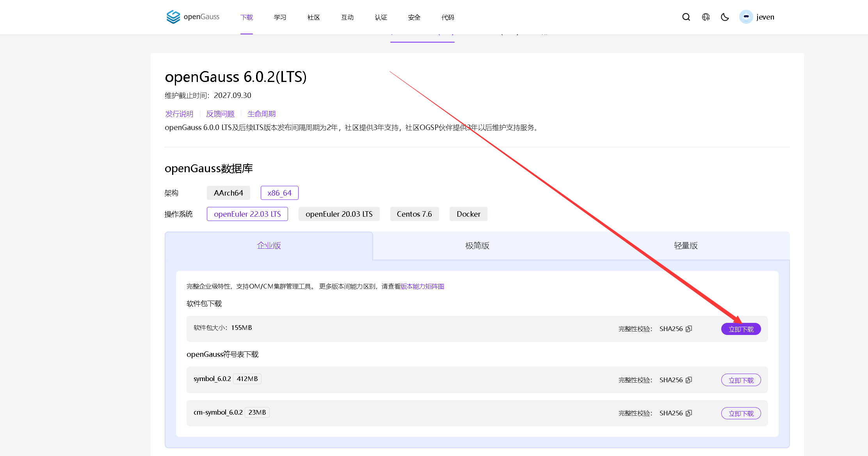Copy SHA256 of the 155MB package
The image size is (868, 456).
click(689, 329)
